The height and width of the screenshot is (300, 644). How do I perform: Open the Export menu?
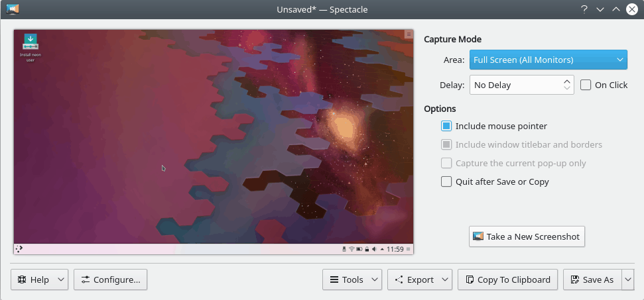tap(420, 279)
